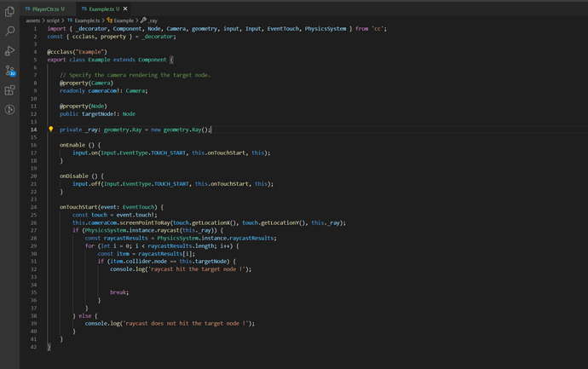Click the bottom activity bar icon

(x=9, y=110)
